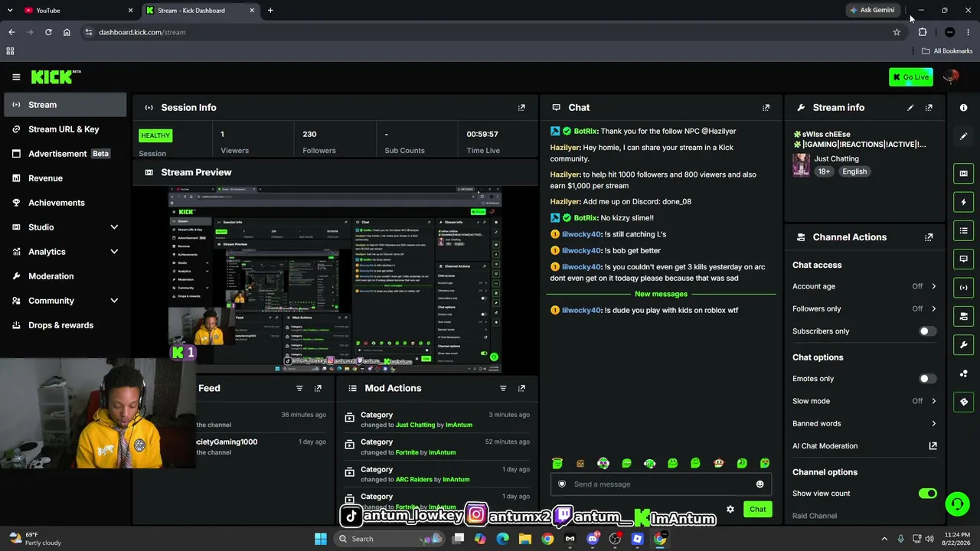
Task: Open Account age options
Action: 864,286
